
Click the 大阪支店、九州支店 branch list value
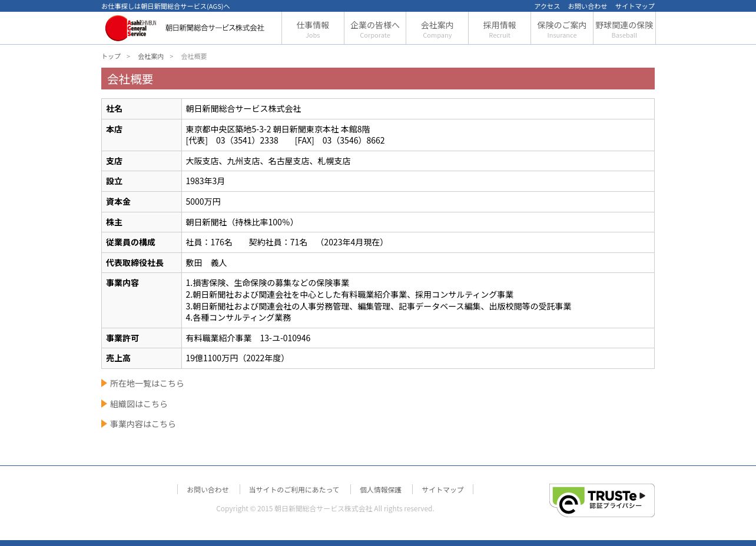click(x=268, y=161)
